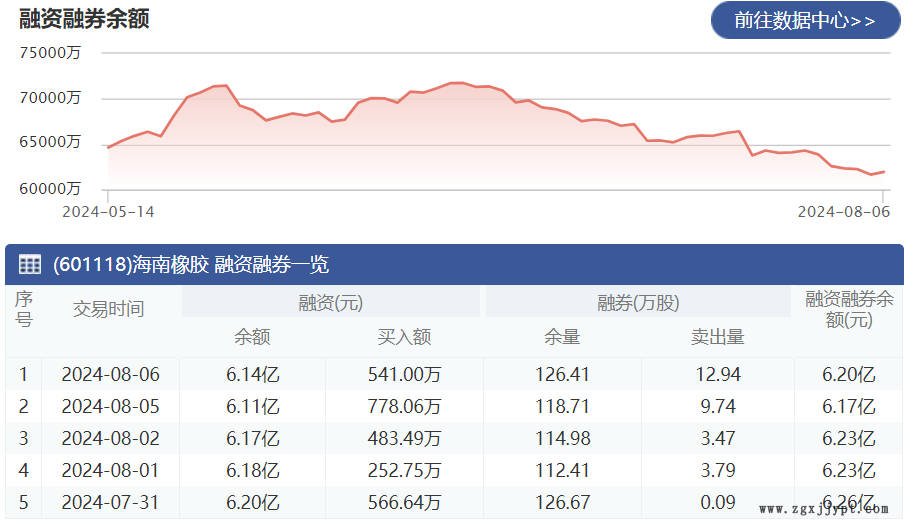Screen dimensions: 916x531
Task: Click remaining volume 112.41
Action: [563, 471]
